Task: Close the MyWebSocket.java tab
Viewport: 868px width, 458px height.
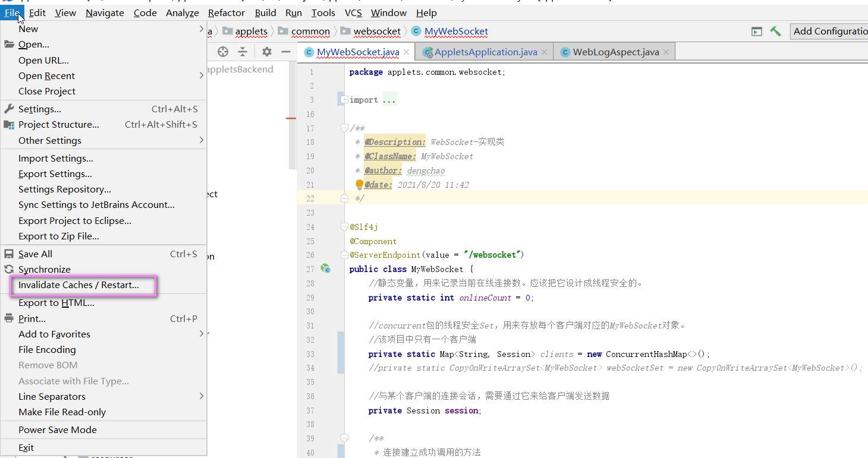Action: point(407,52)
